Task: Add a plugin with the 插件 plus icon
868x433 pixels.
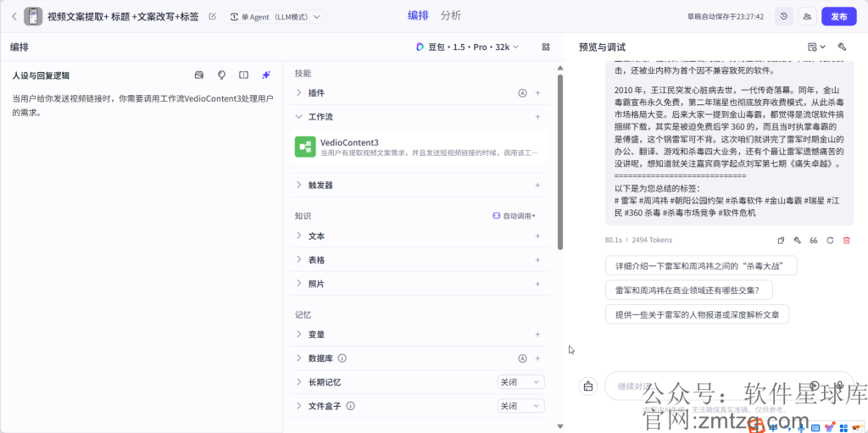Action: [537, 93]
